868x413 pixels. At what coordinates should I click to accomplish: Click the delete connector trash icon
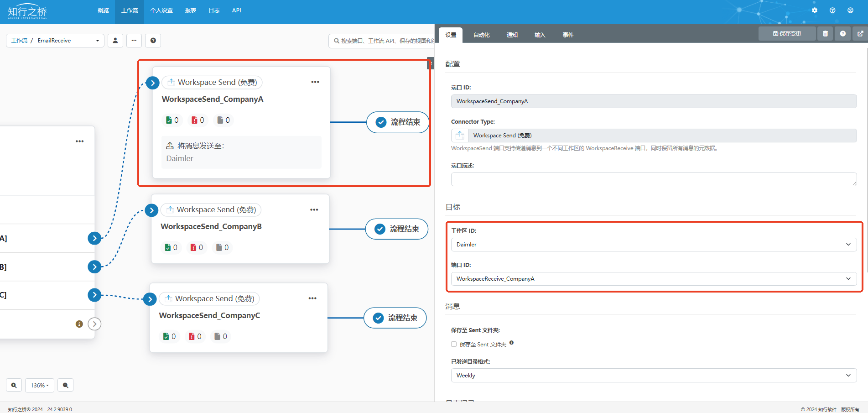pyautogui.click(x=825, y=34)
